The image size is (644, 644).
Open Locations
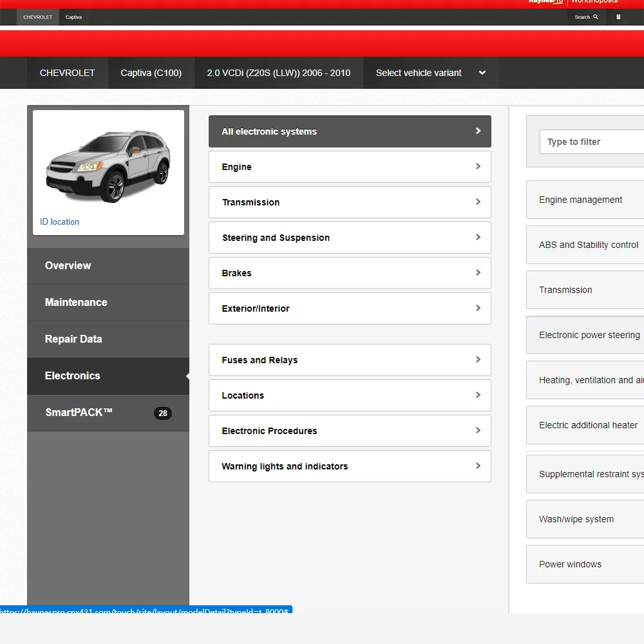(x=350, y=395)
